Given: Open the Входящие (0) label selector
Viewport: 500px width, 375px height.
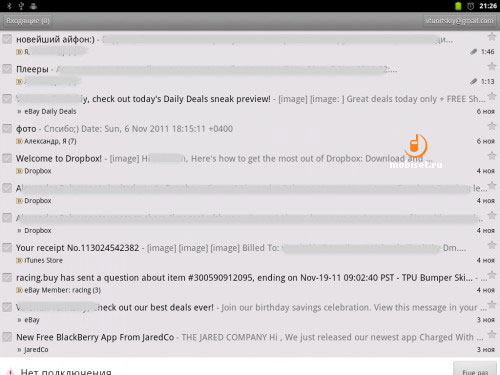Looking at the screenshot, I should pyautogui.click(x=28, y=21).
